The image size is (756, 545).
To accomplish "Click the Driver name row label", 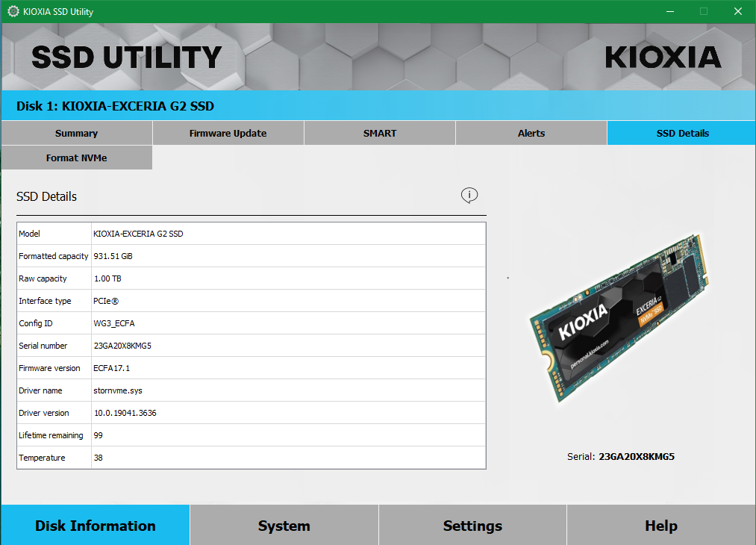I will click(x=40, y=390).
